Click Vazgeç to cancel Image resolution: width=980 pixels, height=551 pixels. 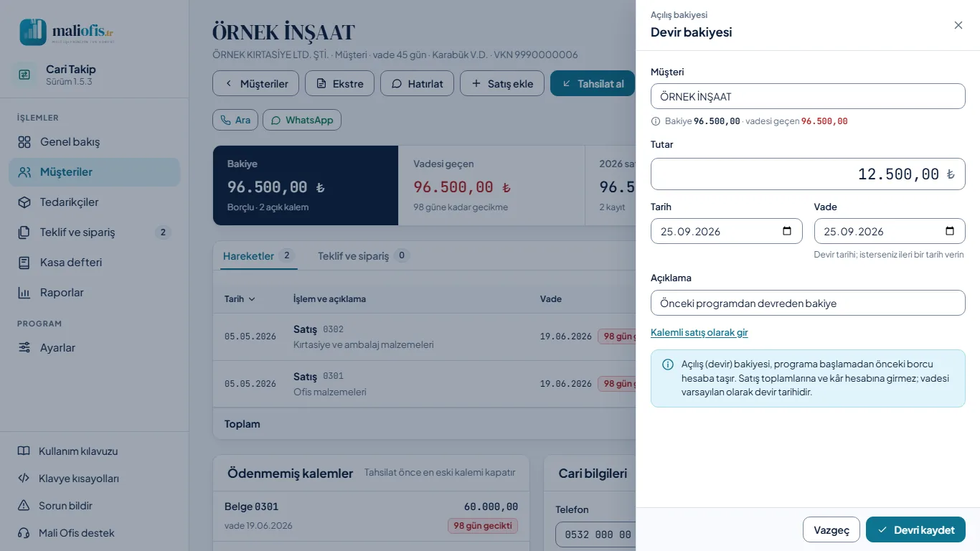click(x=831, y=529)
